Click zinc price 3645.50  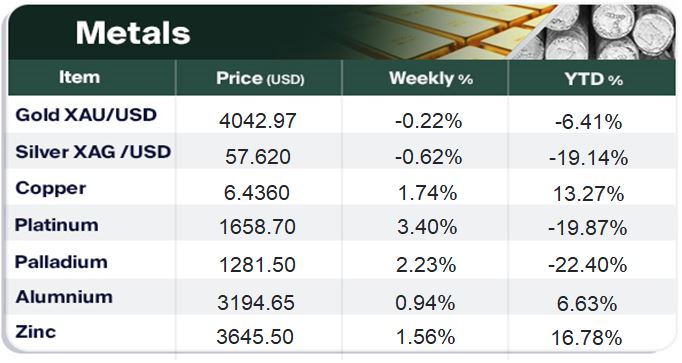[x=255, y=337]
